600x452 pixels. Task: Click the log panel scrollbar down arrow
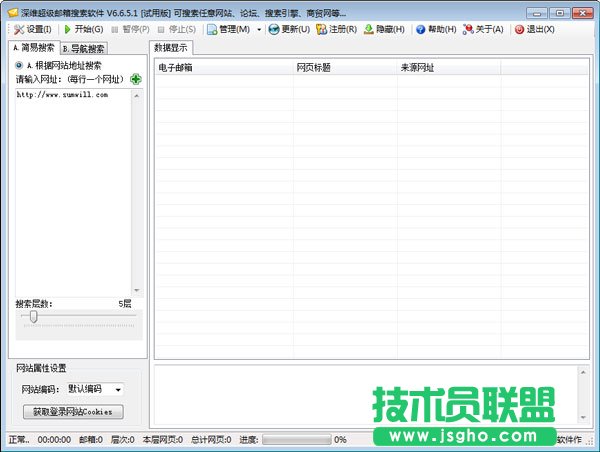(583, 417)
